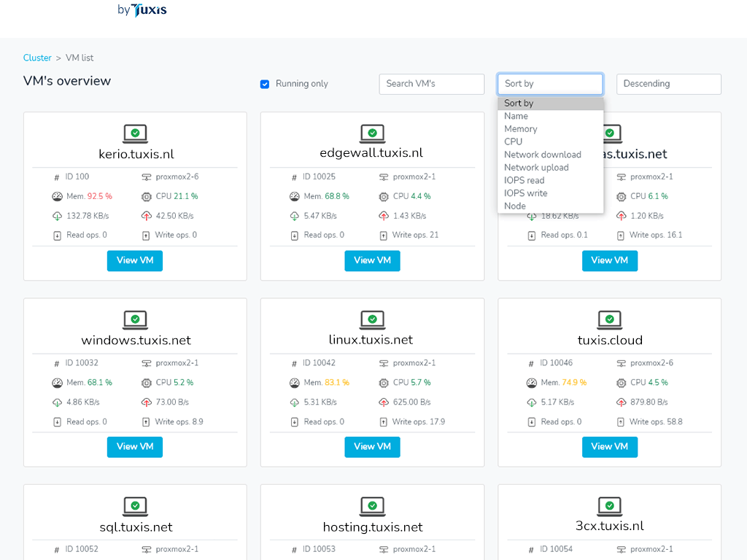View VM for linux.tuxis.net
This screenshot has height=560, width=747.
pos(372,447)
